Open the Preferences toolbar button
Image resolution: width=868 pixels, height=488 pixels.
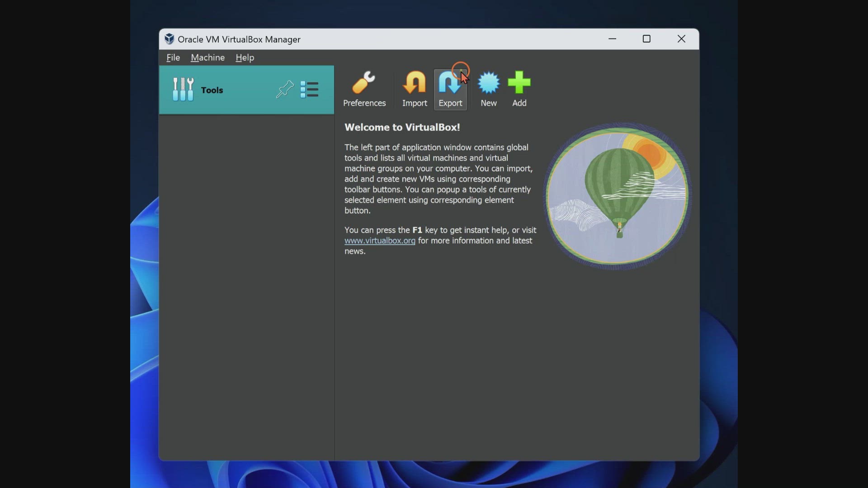364,89
